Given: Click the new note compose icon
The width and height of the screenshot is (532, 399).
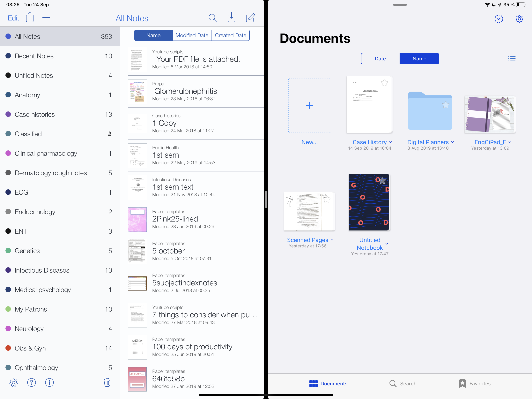Looking at the screenshot, I should tap(251, 18).
